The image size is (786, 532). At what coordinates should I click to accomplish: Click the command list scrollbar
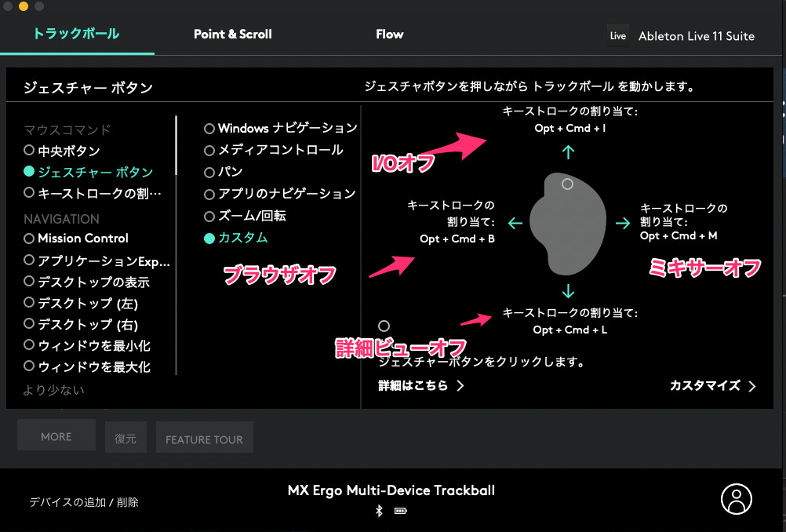point(176,146)
